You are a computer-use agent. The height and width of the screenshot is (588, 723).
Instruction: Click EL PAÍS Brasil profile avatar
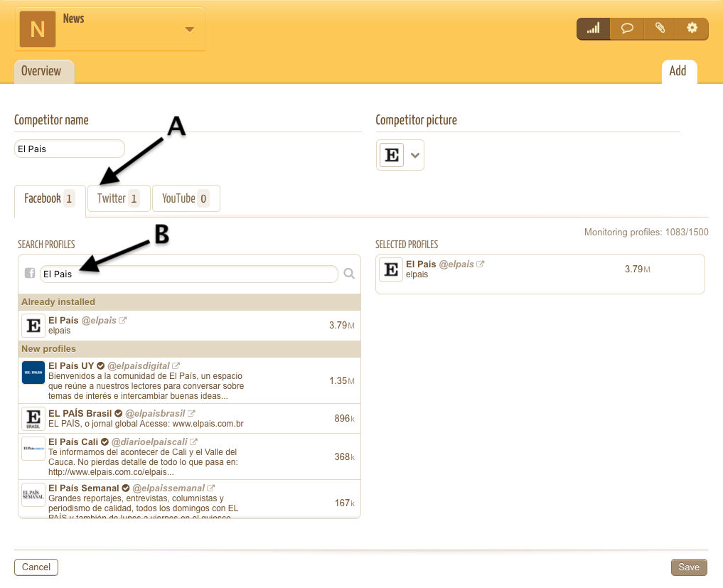coord(33,418)
